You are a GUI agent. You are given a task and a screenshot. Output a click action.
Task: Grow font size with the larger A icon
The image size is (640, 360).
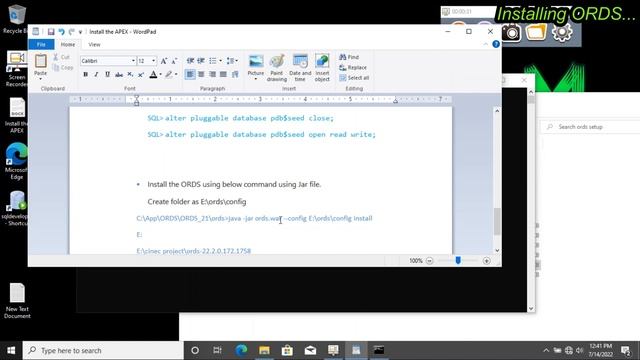tap(164, 61)
